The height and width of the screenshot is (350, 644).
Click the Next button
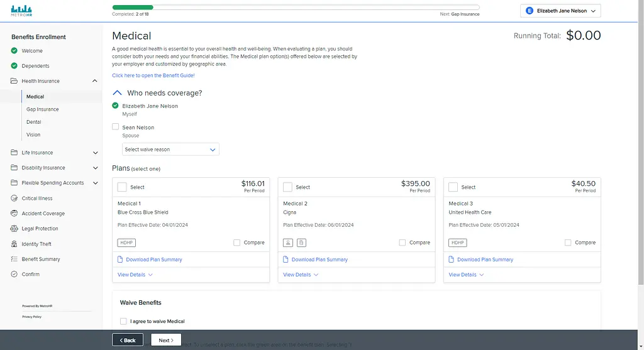coord(166,340)
